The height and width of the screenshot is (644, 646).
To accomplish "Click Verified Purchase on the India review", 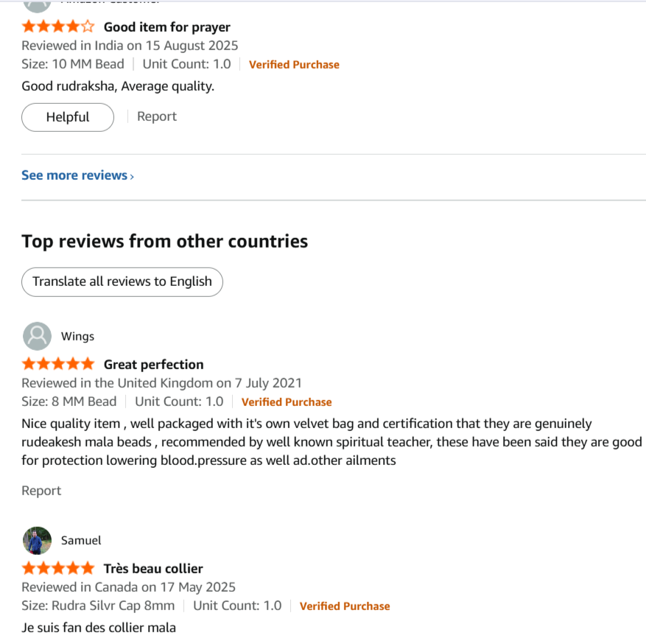I will (x=294, y=65).
